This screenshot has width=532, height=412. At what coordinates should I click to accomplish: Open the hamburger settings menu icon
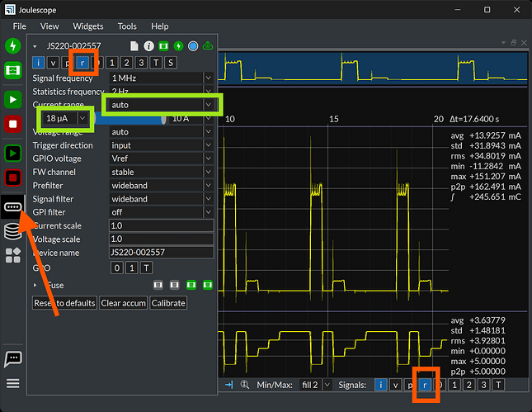point(13,383)
